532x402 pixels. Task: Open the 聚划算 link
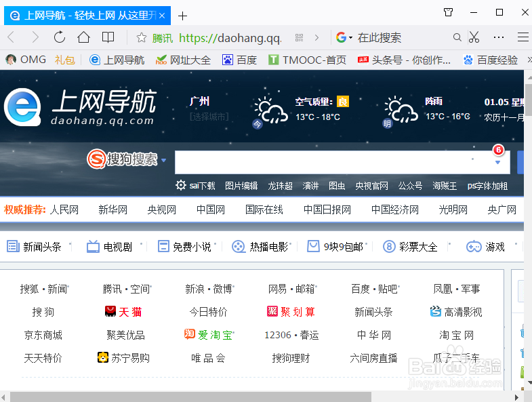pyautogui.click(x=291, y=311)
